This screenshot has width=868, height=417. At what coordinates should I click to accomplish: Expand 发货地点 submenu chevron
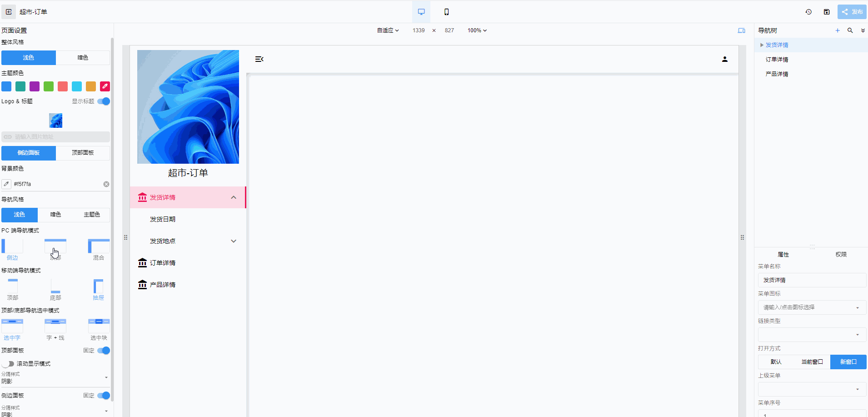click(234, 241)
